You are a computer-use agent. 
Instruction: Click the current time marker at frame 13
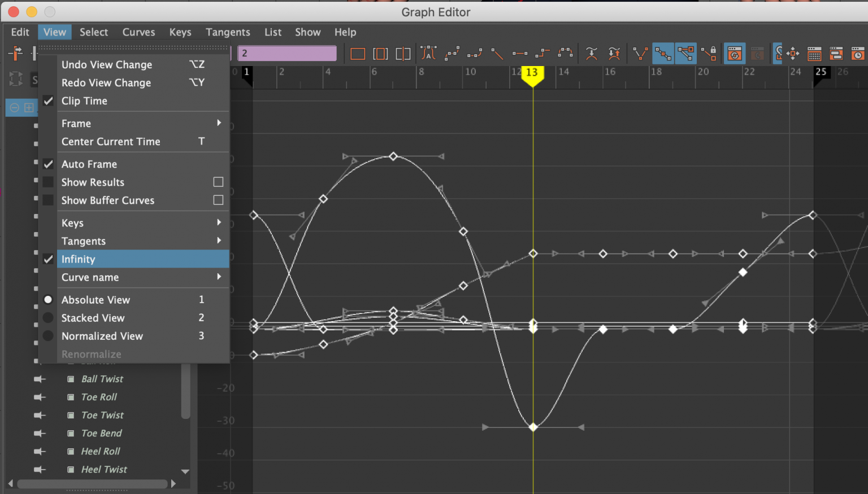click(532, 75)
